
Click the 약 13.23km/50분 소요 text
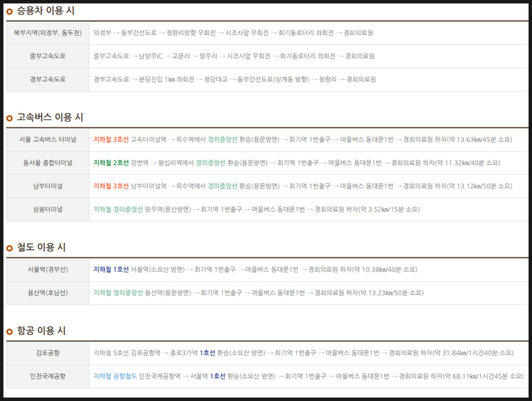point(391,293)
